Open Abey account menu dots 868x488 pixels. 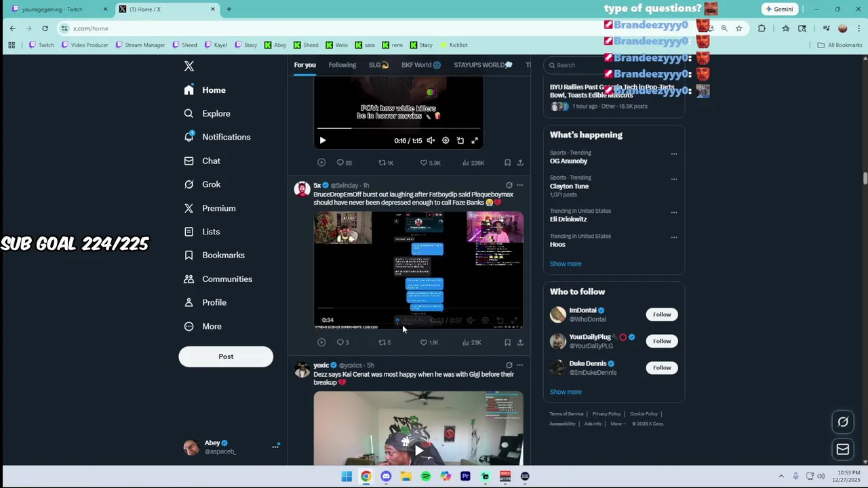(x=275, y=447)
